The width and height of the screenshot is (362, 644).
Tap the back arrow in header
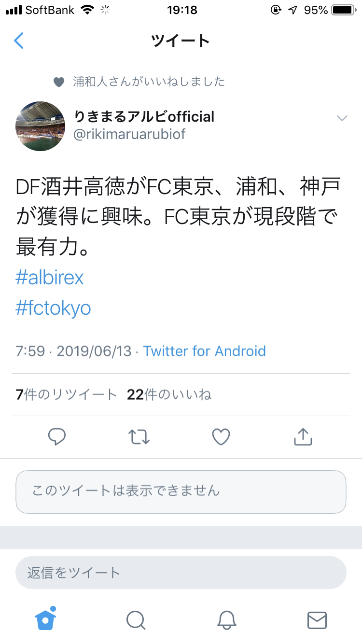19,41
